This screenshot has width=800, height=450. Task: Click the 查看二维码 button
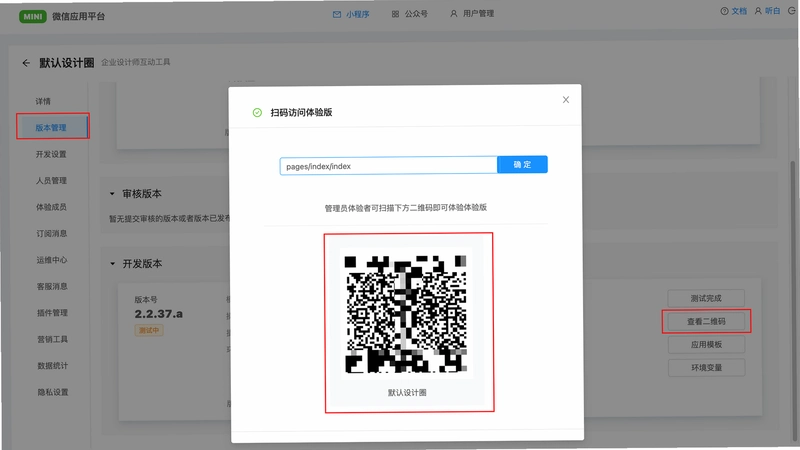(x=706, y=321)
